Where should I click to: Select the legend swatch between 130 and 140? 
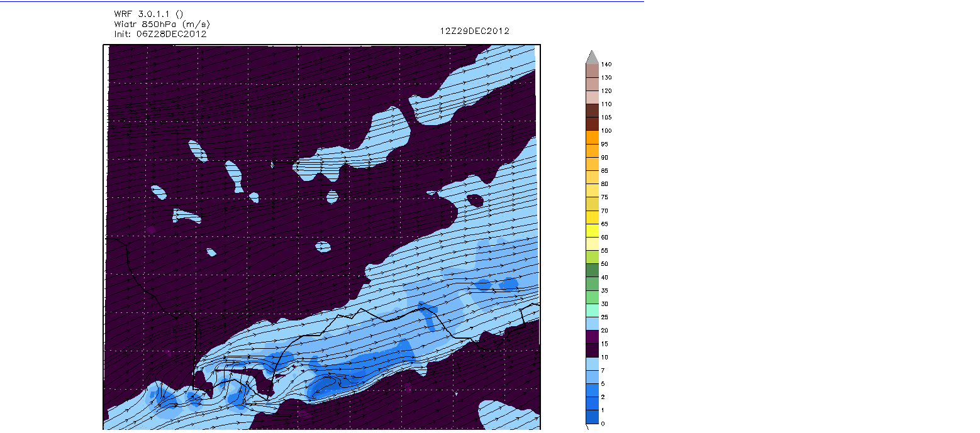tap(592, 70)
